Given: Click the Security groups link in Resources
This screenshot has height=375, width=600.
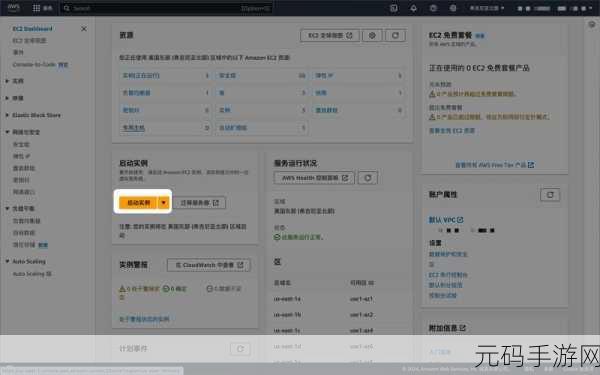Looking at the screenshot, I should pyautogui.click(x=227, y=75).
